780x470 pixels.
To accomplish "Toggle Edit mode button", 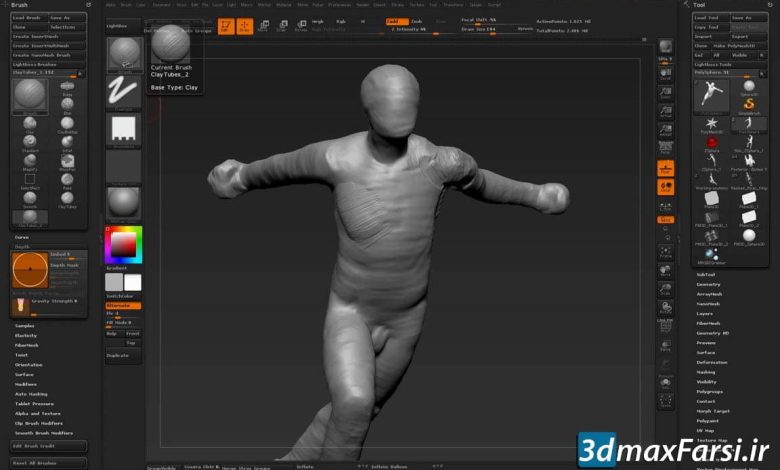I will 226,25.
